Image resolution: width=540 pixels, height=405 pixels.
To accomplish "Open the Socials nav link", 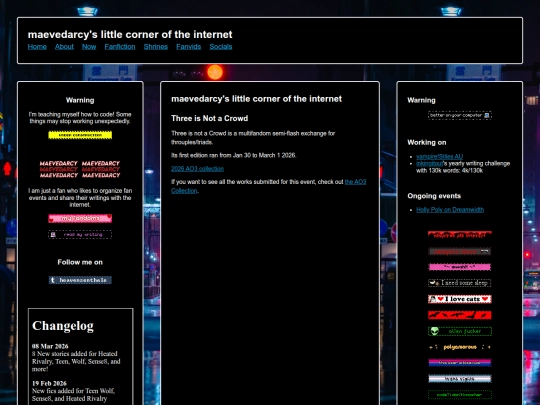I will [x=221, y=46].
